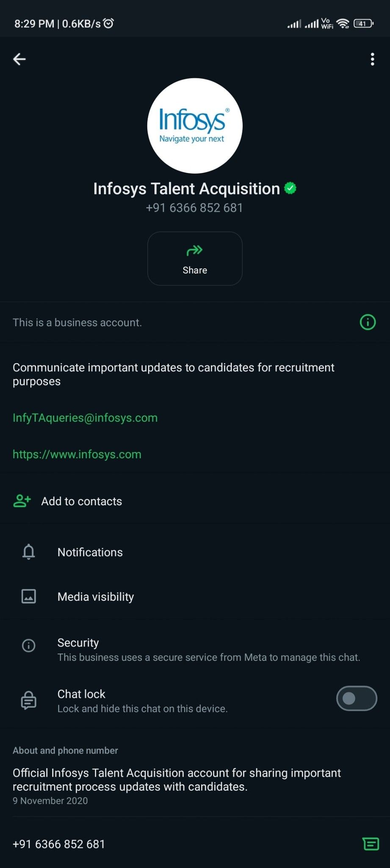Tap the About text for Infosys Talent Acquisition
This screenshot has height=868, width=390.
tap(177, 780)
